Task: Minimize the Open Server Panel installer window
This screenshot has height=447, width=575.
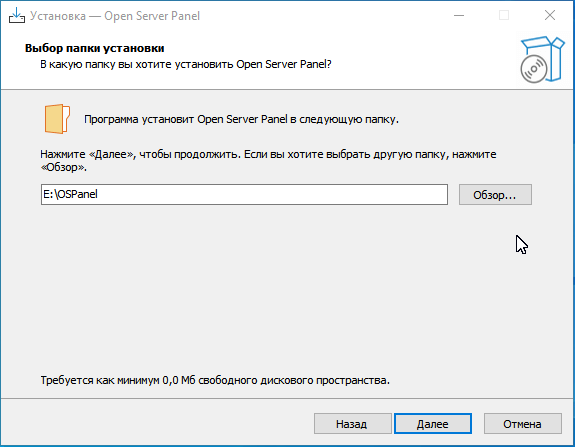Action: point(459,15)
